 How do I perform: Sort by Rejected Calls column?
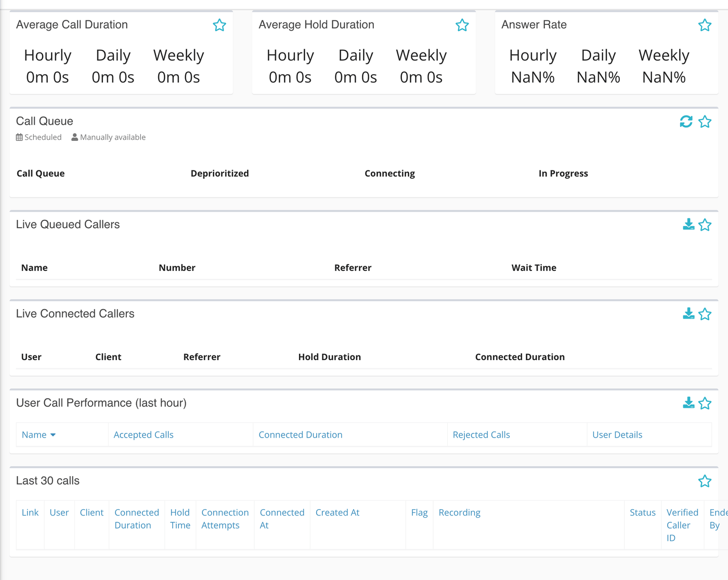482,434
